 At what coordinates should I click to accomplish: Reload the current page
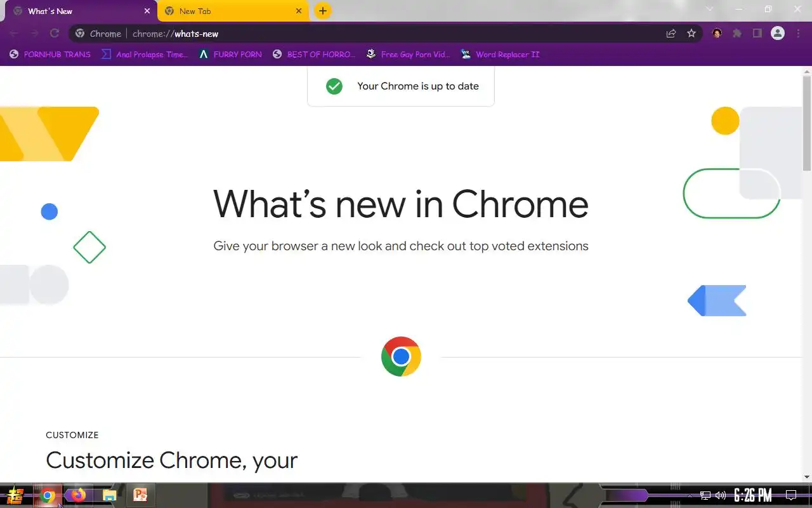[x=55, y=34]
